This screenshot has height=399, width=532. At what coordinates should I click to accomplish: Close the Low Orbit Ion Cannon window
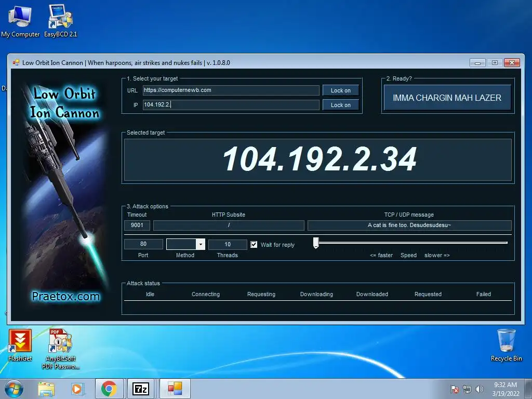click(512, 63)
